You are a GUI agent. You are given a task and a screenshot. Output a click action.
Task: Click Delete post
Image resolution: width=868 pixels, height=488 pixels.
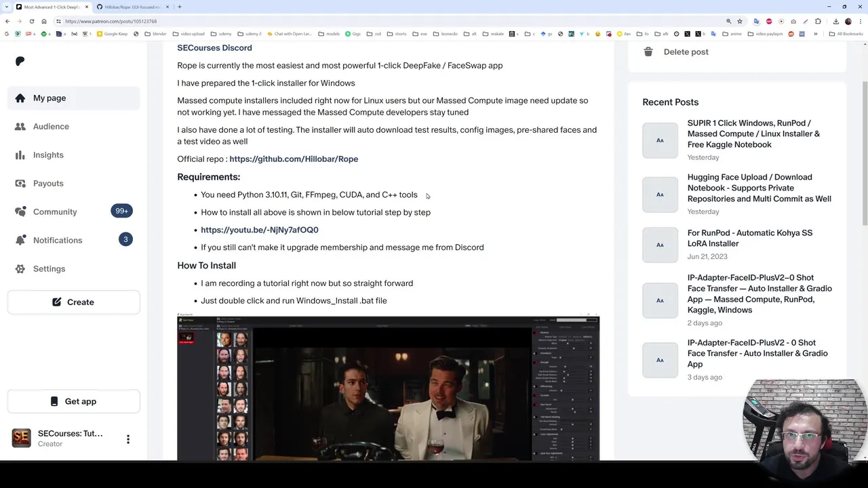coord(686,52)
